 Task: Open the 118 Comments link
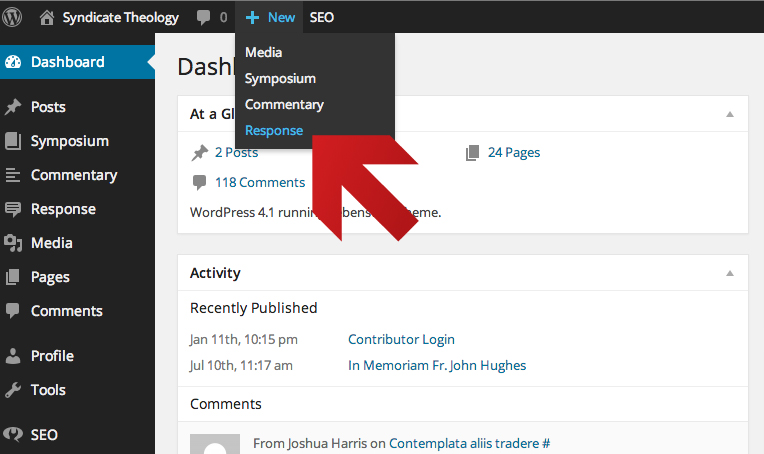click(260, 182)
